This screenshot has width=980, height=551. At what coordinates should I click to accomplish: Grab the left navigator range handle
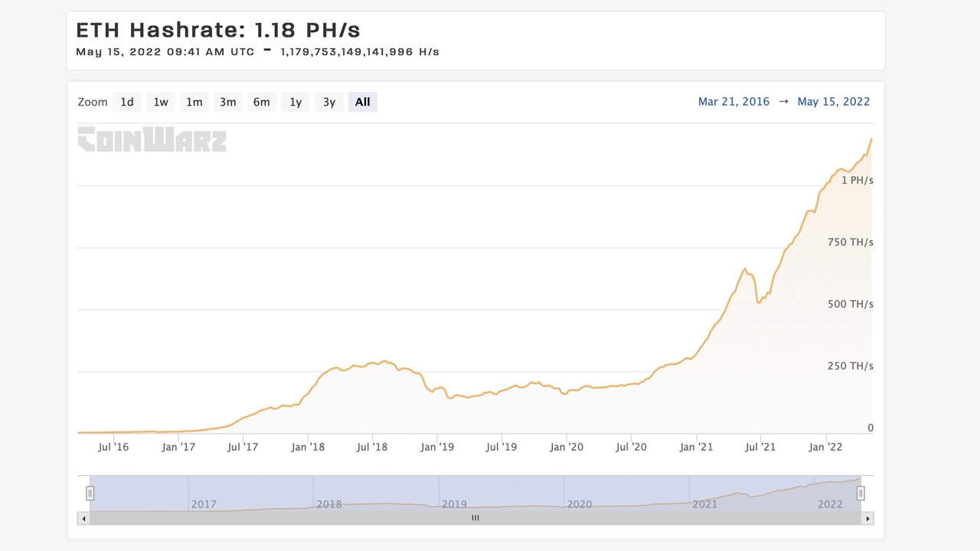pos(90,494)
